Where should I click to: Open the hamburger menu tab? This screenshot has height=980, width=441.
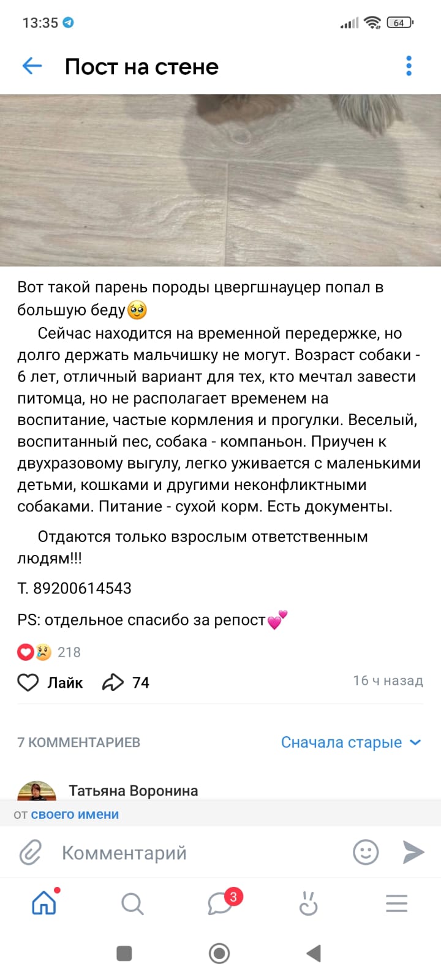[396, 903]
